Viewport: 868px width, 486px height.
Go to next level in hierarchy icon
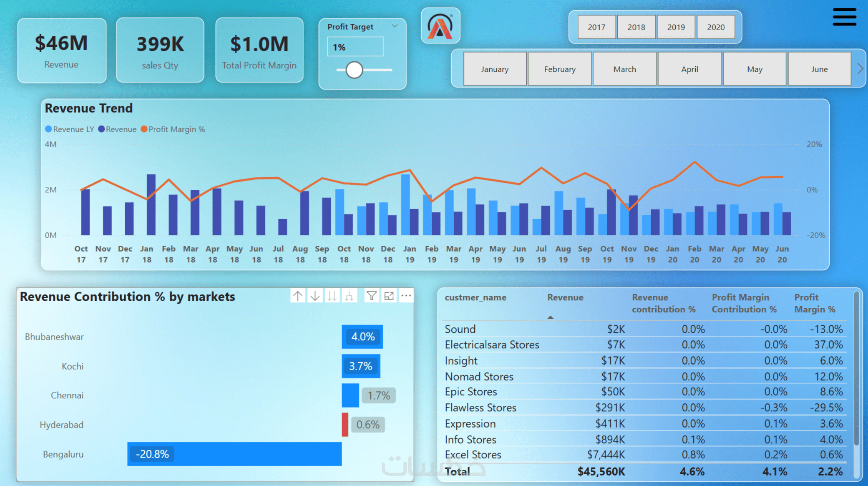click(332, 296)
